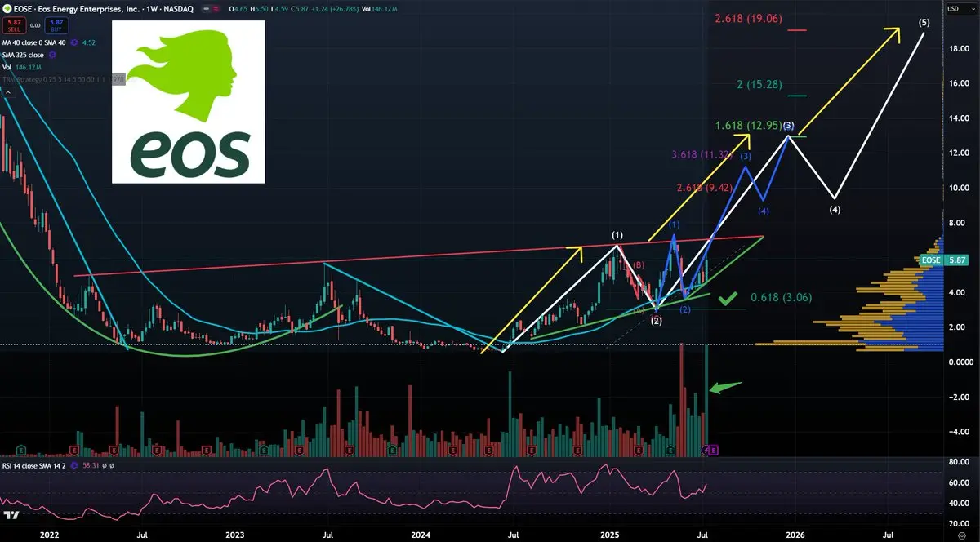Image resolution: width=980 pixels, height=542 pixels.
Task: Select the MA 40 close indicator legend
Action: pos(33,42)
